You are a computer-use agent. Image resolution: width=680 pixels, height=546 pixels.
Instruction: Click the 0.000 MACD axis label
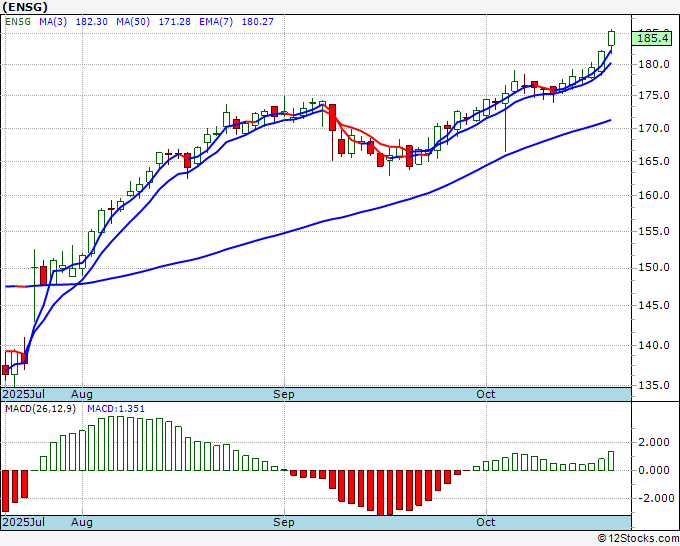coord(654,470)
